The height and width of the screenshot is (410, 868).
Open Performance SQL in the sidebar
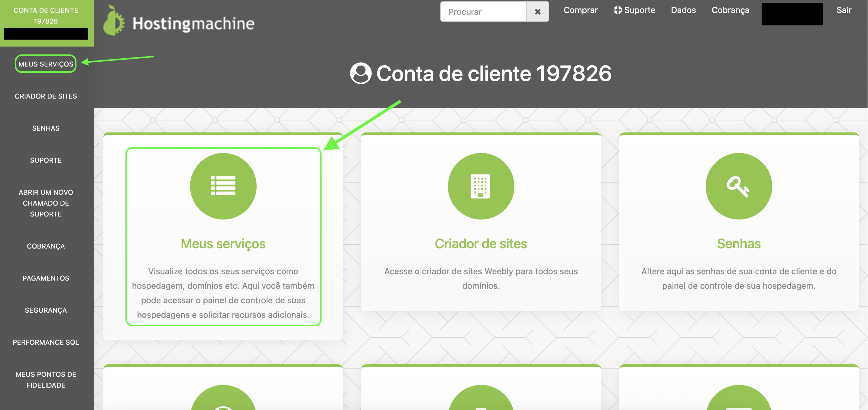click(x=46, y=342)
